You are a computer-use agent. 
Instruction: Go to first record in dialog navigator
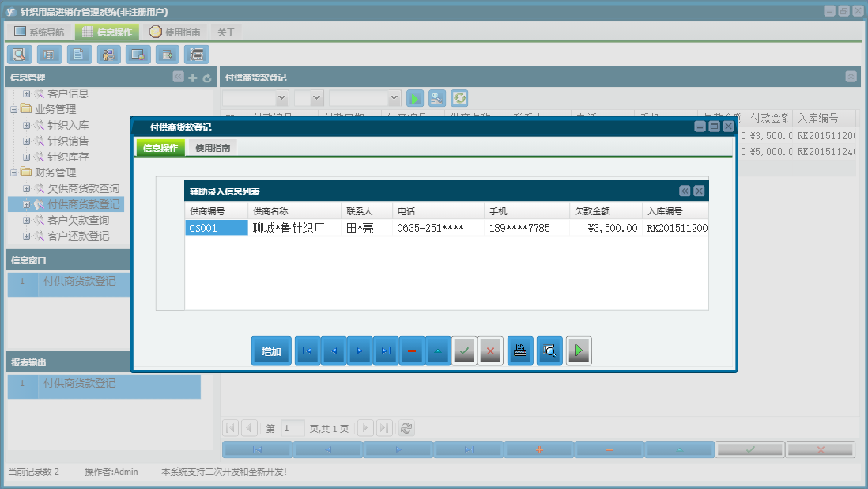[308, 351]
